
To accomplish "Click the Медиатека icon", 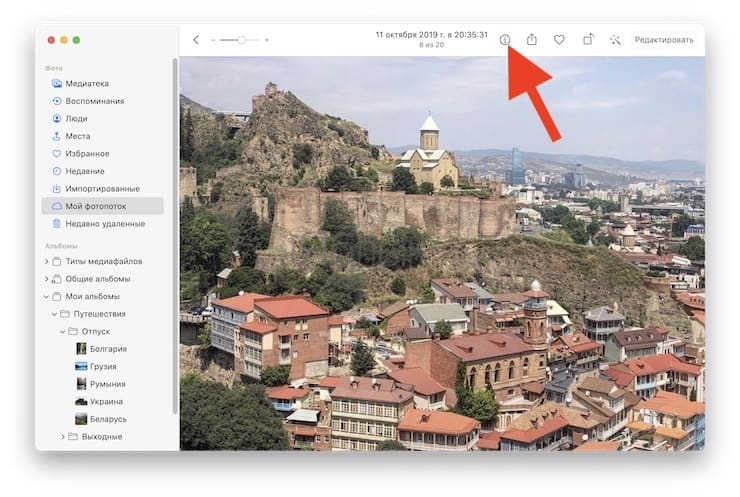I will (x=57, y=84).
